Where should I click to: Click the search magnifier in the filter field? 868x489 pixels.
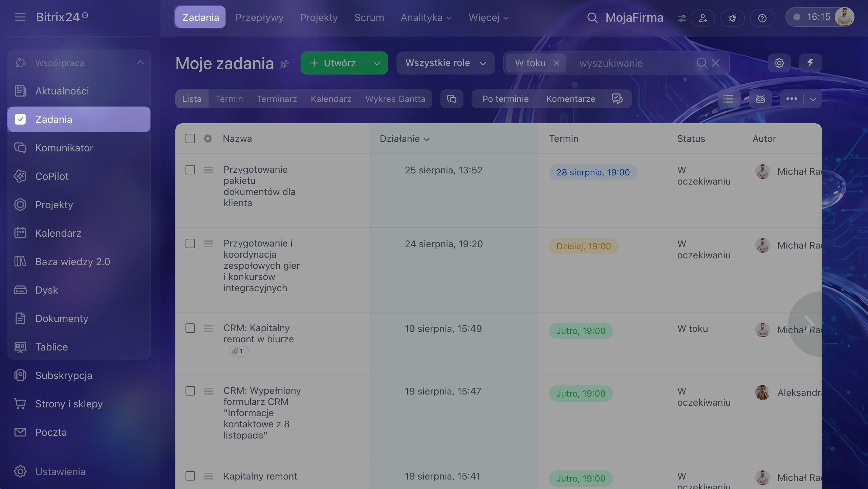click(702, 63)
